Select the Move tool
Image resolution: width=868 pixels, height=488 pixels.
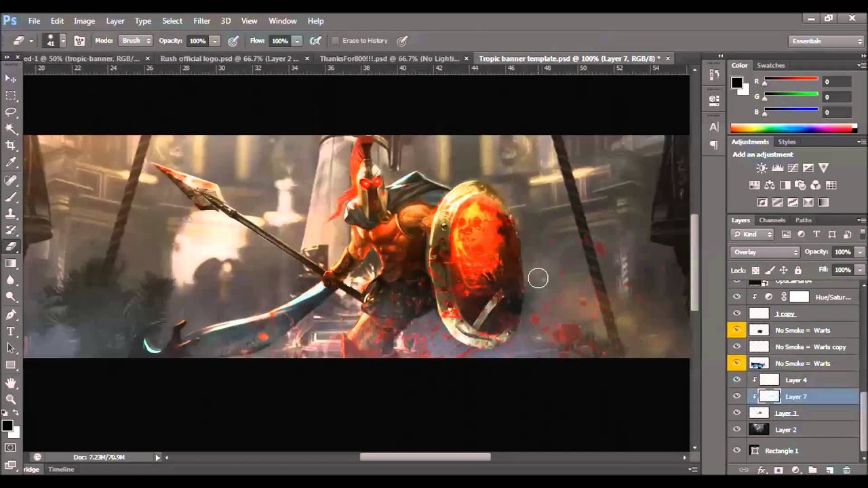click(11, 79)
